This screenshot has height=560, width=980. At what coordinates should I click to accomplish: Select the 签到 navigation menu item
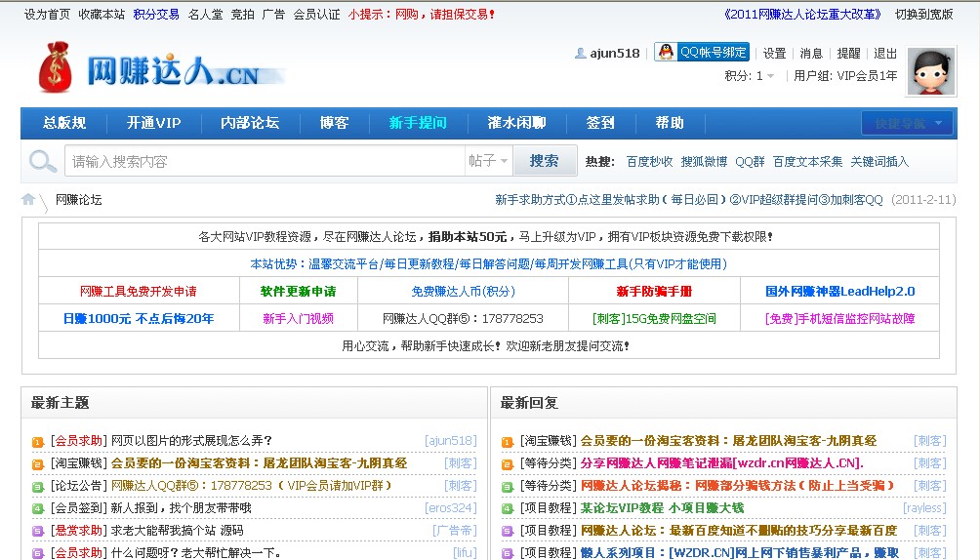point(600,123)
